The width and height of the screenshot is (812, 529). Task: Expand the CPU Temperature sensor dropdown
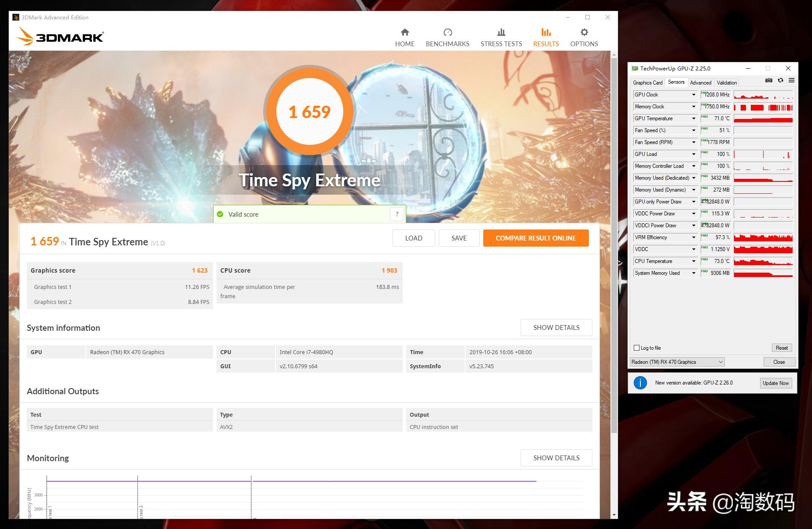coord(694,261)
